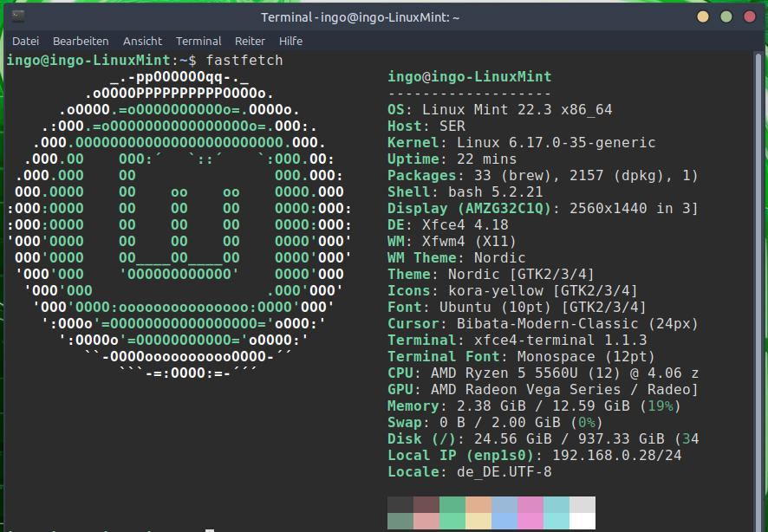Click the 'Locale: de_DE.UTF-8' line
The height and width of the screenshot is (532, 768).
[x=469, y=472]
